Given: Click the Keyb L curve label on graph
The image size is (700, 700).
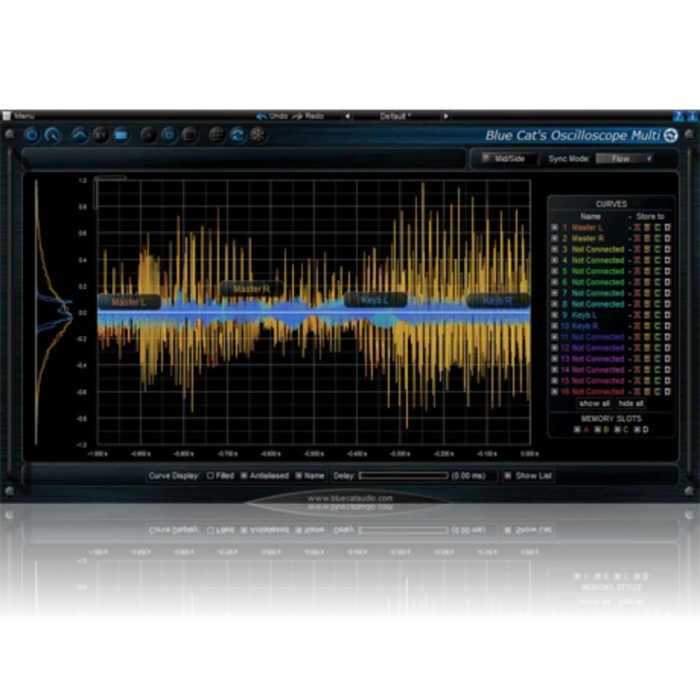Looking at the screenshot, I should tap(375, 300).
